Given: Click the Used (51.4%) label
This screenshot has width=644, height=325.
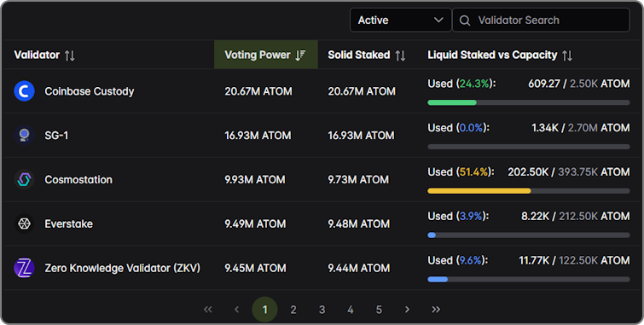Looking at the screenshot, I should [x=461, y=171].
